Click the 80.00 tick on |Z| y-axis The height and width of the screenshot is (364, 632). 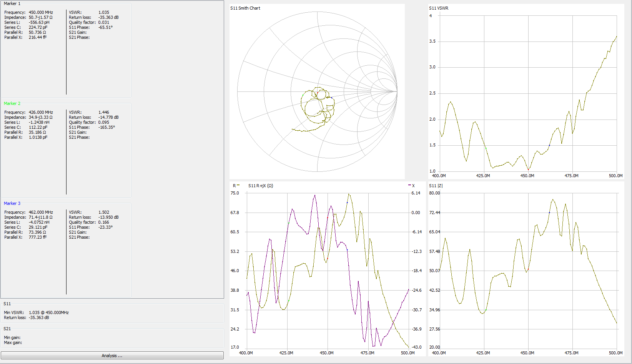(435, 193)
